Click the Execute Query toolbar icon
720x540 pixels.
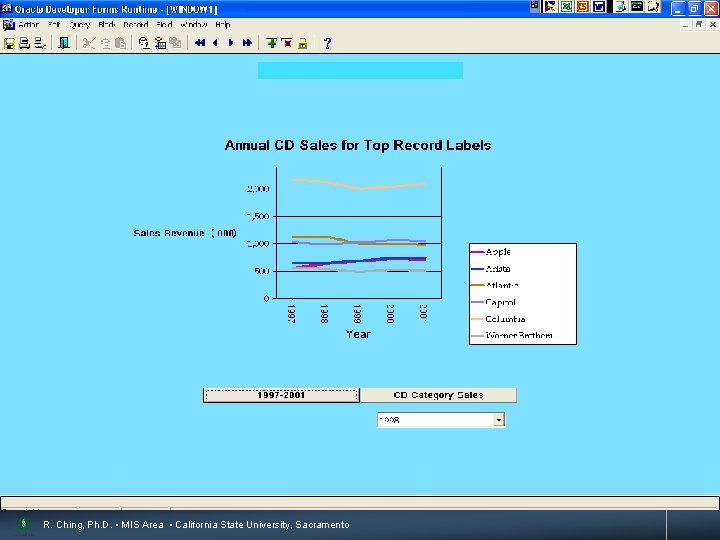pos(160,43)
